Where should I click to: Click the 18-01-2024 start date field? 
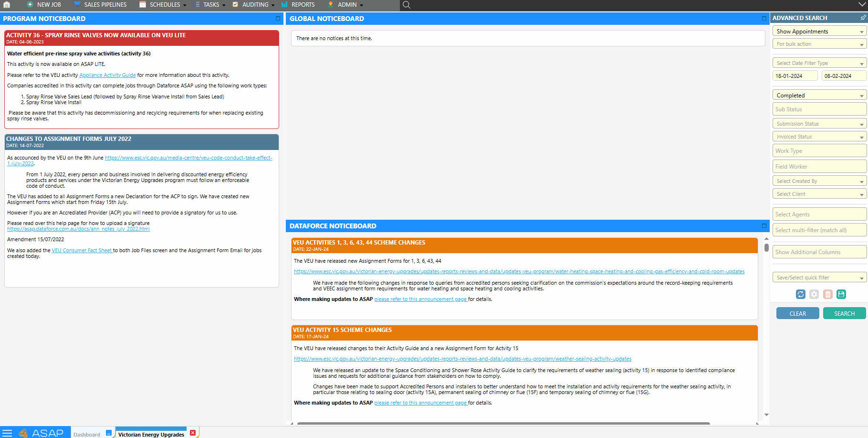coord(795,75)
